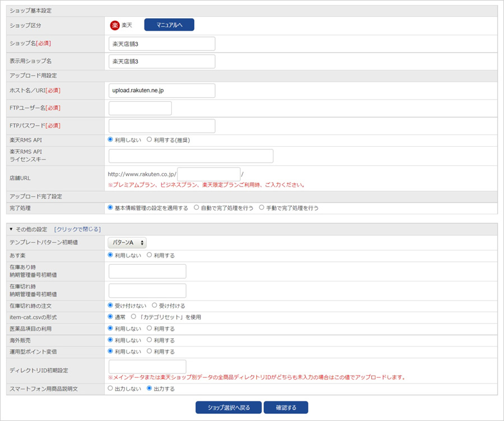Image resolution: width=504 pixels, height=421 pixels.
Task: Select 在庫切れ時の注文 受け付けない radio
Action: [x=110, y=305]
